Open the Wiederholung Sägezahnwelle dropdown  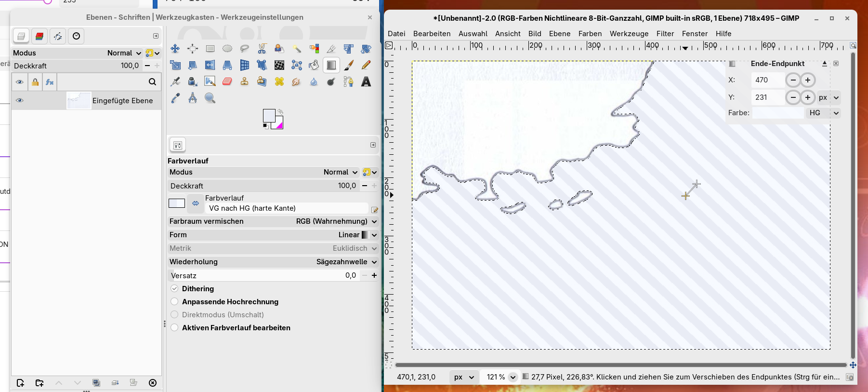coord(273,262)
